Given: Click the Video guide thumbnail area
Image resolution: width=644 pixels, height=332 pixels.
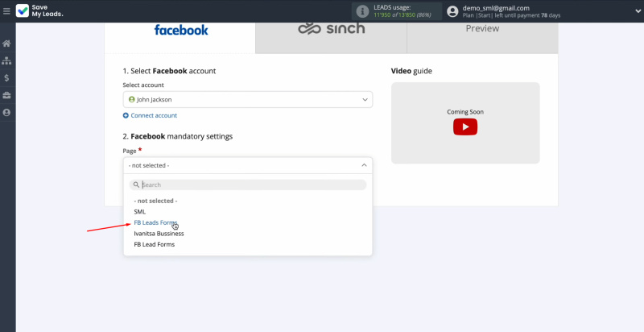Looking at the screenshot, I should tap(465, 122).
